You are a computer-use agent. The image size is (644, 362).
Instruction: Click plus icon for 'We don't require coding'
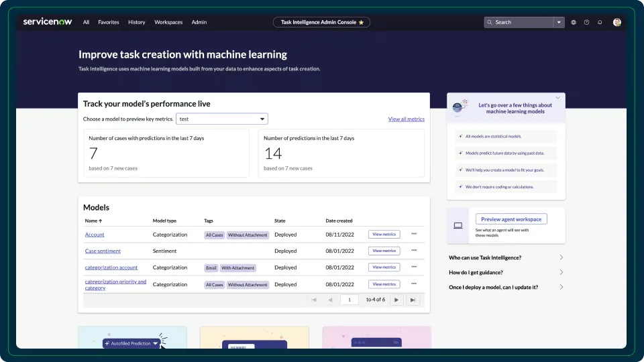[460, 187]
